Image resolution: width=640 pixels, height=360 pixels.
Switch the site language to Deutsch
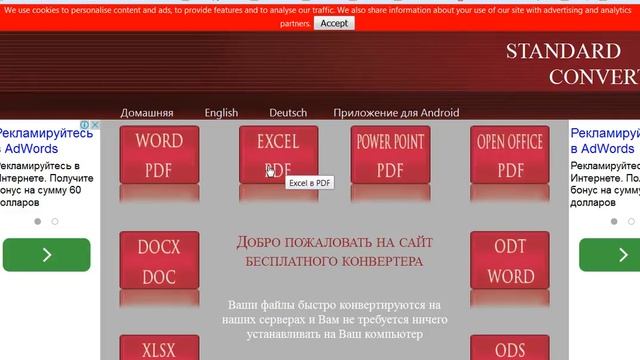click(288, 113)
